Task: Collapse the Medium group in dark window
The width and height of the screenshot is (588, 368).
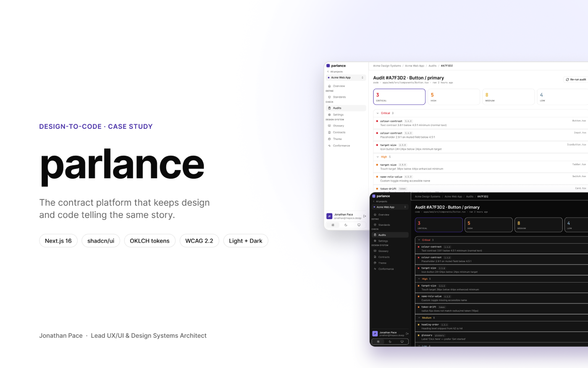Action: click(x=419, y=318)
